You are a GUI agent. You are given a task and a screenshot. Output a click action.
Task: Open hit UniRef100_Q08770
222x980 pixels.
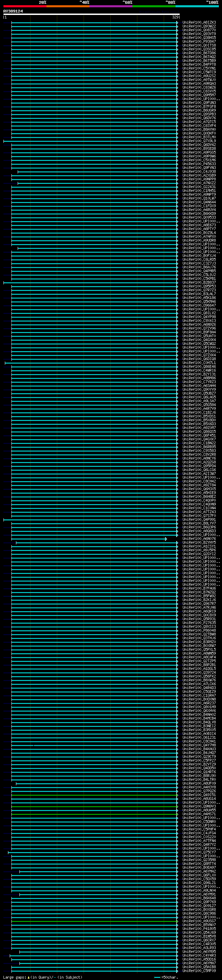pyautogui.click(x=199, y=30)
